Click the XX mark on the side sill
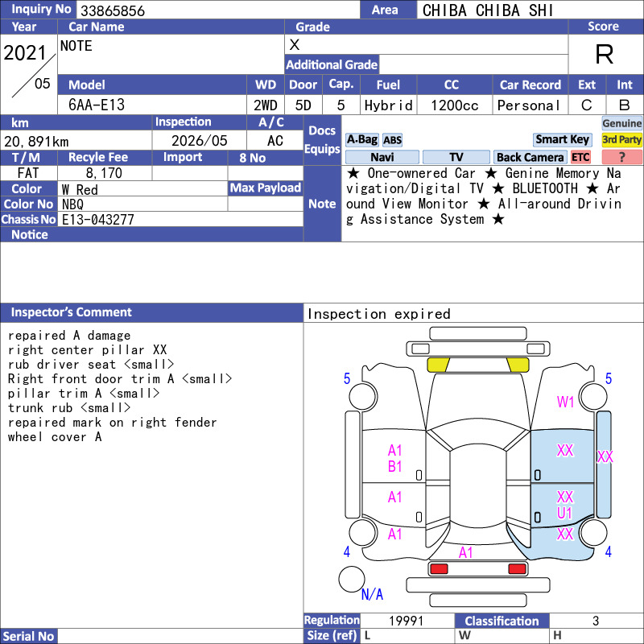644x644 pixels. [x=605, y=456]
